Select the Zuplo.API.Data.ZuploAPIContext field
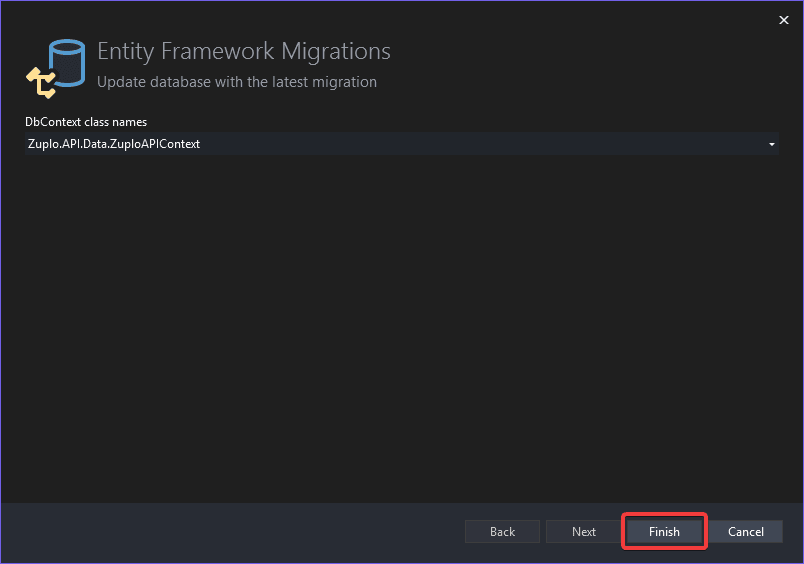 coord(401,144)
